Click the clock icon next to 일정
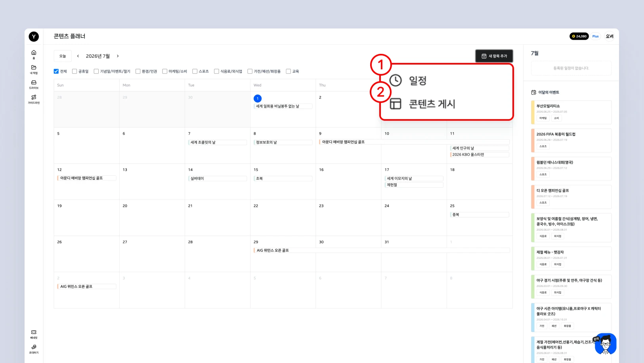 click(x=396, y=80)
